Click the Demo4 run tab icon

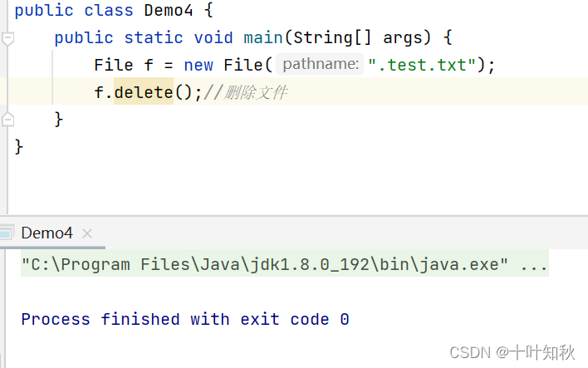(x=7, y=233)
